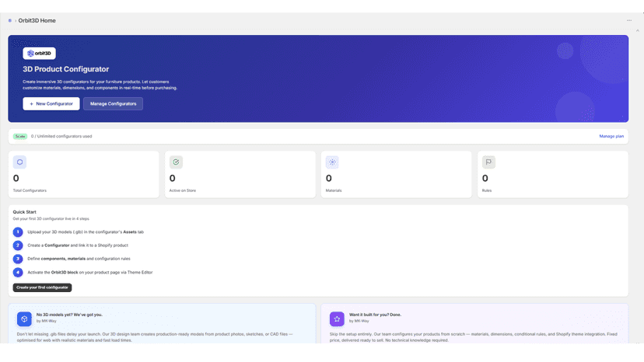
Task: Click the Materials sparkle icon
Action: tap(332, 162)
